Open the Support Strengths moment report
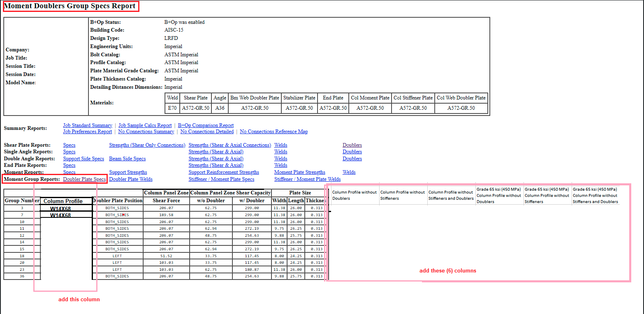Viewport: 644px width, 314px height. [128, 172]
